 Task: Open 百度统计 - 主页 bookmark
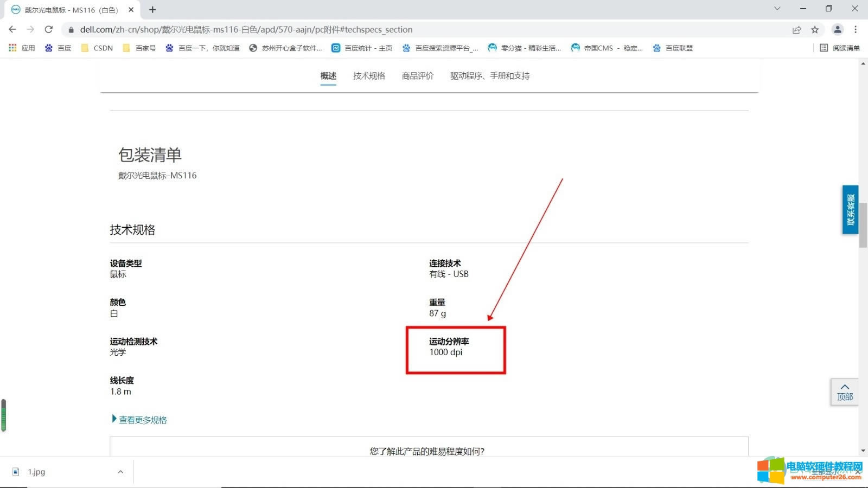tap(362, 48)
